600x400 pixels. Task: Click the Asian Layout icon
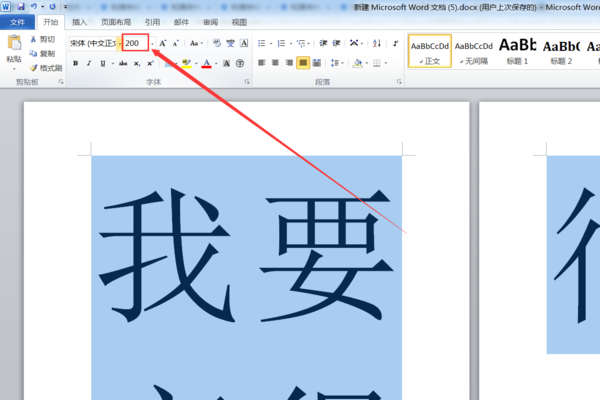pyautogui.click(x=354, y=43)
